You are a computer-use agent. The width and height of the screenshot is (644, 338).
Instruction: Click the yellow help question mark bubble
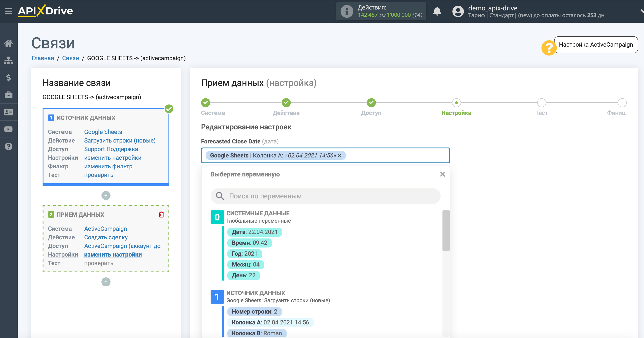pyautogui.click(x=548, y=48)
